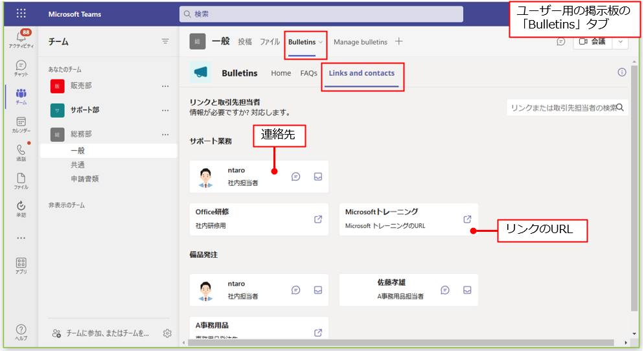Open channel conversation icon beside meeting button
This screenshot has height=351, width=644.
(x=561, y=41)
